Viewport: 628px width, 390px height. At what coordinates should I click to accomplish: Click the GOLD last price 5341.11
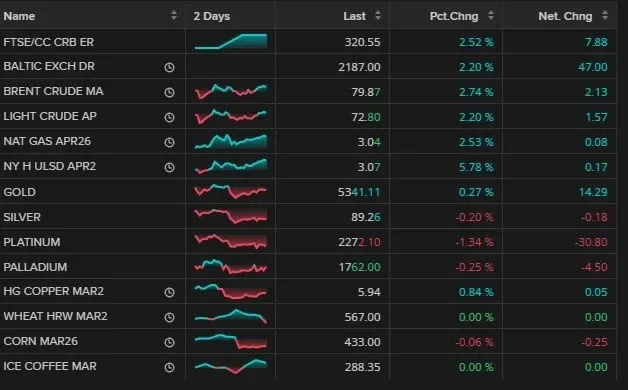point(359,192)
